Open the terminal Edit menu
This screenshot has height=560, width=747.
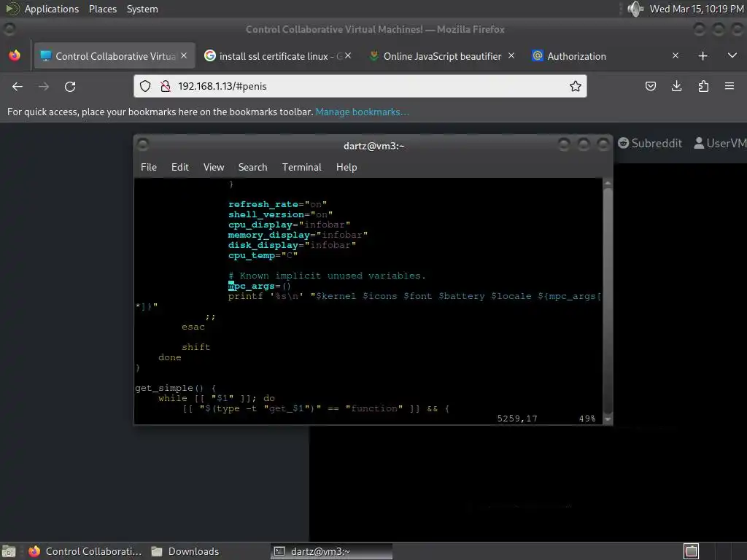click(180, 167)
